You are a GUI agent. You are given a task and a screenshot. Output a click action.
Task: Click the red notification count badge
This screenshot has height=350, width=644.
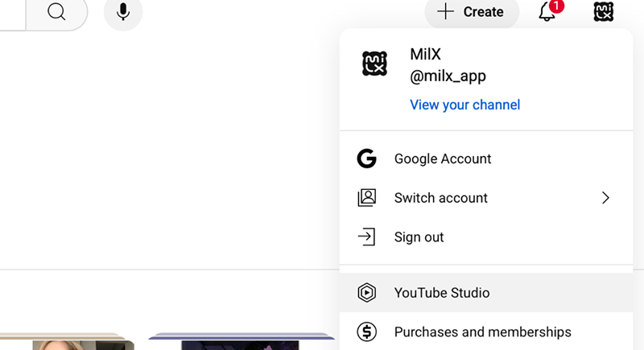click(556, 6)
